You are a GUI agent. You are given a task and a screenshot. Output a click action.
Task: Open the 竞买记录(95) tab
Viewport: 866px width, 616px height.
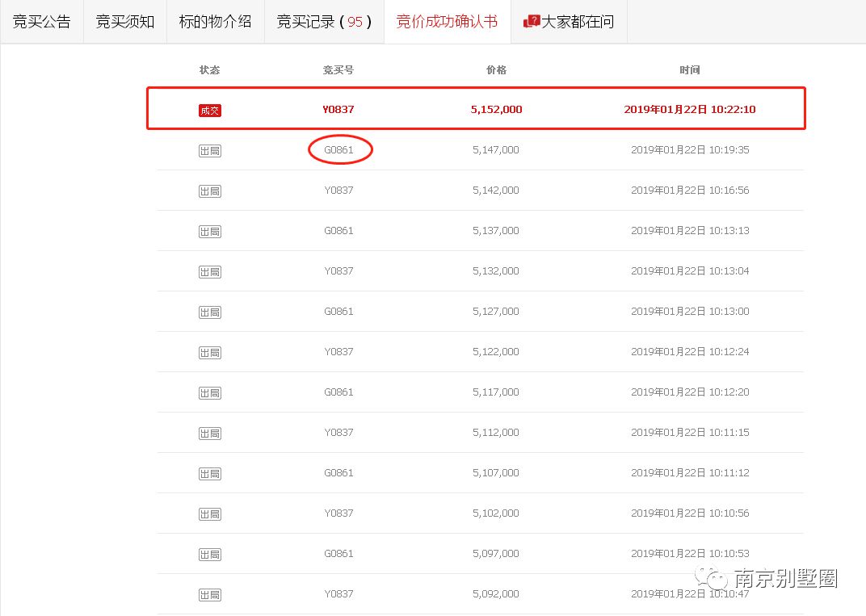pyautogui.click(x=324, y=22)
